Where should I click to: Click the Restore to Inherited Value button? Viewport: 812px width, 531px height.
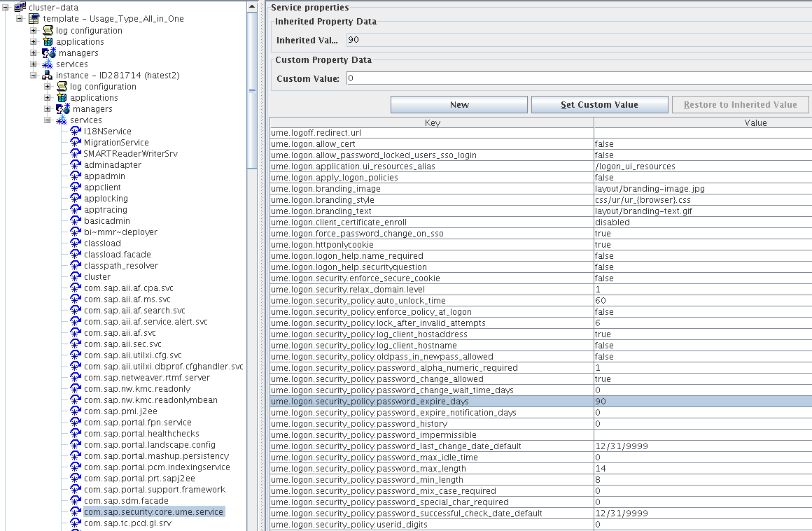[x=740, y=104]
